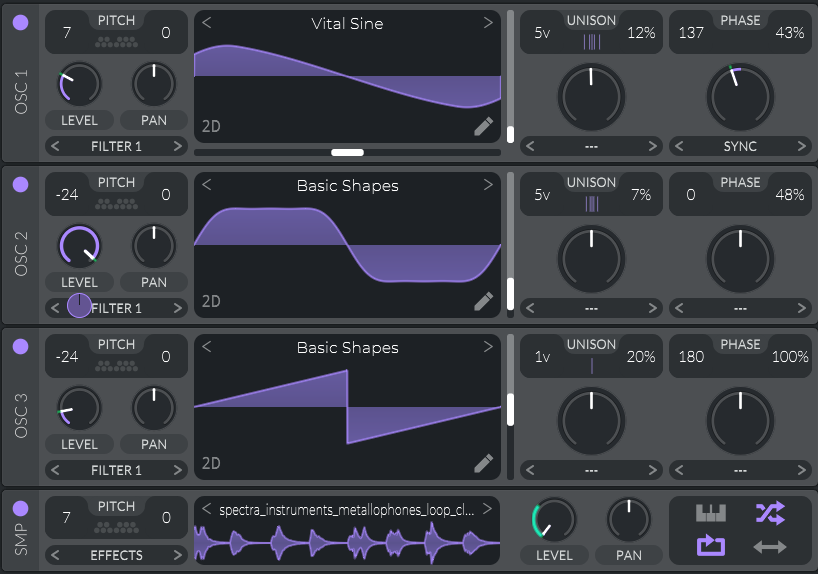
Task: Click modulation knob on OSC 2 filter row
Action: coord(79,306)
